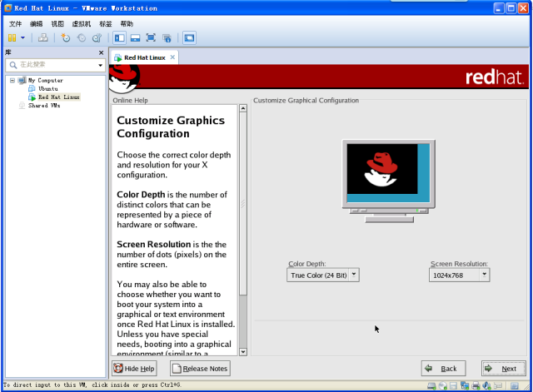
Task: Collapse the My Computer tree node
Action: pos(12,81)
